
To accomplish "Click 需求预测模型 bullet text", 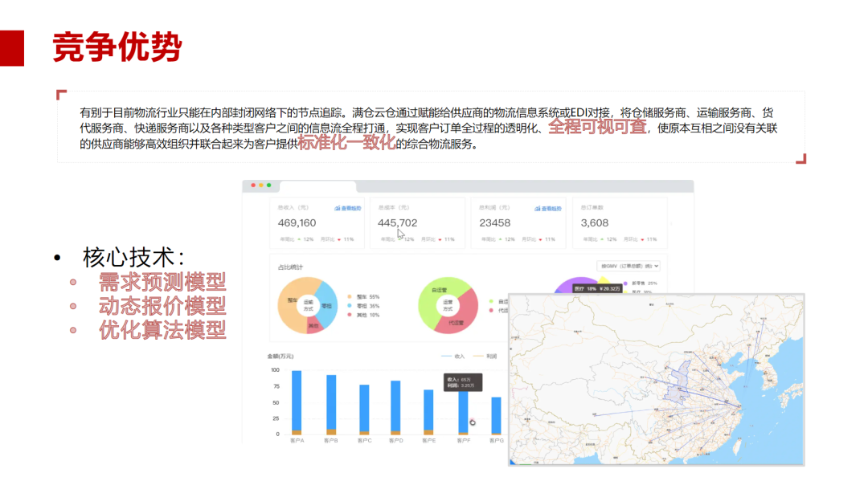I will coord(162,282).
